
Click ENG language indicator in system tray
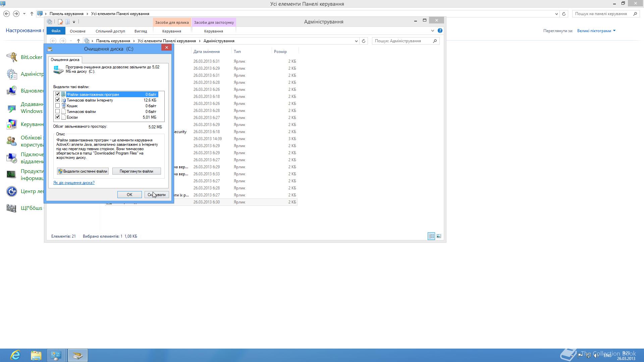(x=607, y=356)
